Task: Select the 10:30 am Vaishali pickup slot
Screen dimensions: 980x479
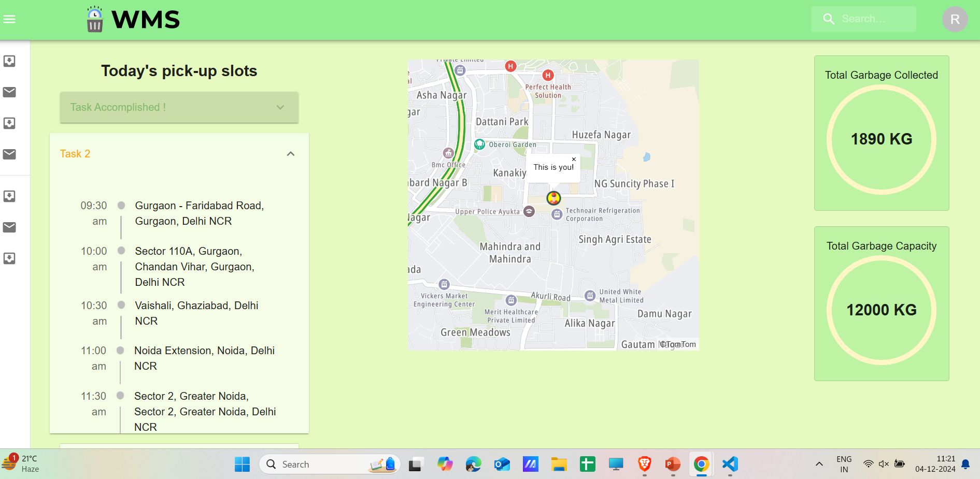Action: point(196,313)
